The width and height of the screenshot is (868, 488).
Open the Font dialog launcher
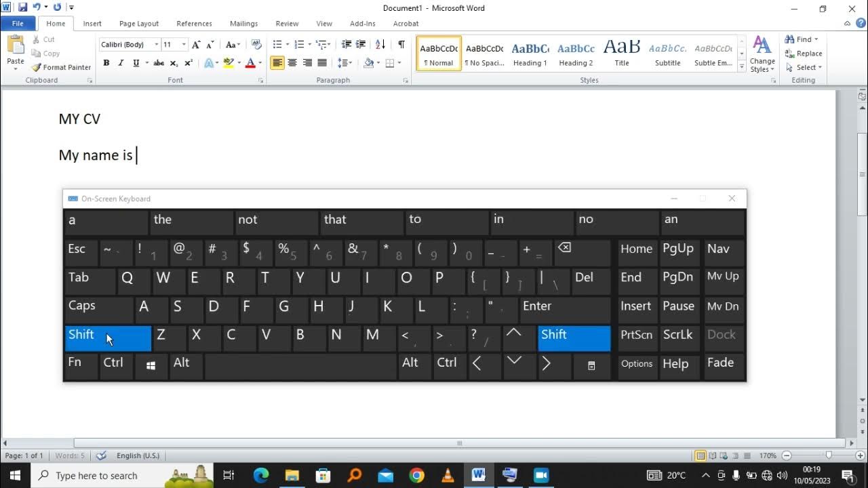click(261, 81)
